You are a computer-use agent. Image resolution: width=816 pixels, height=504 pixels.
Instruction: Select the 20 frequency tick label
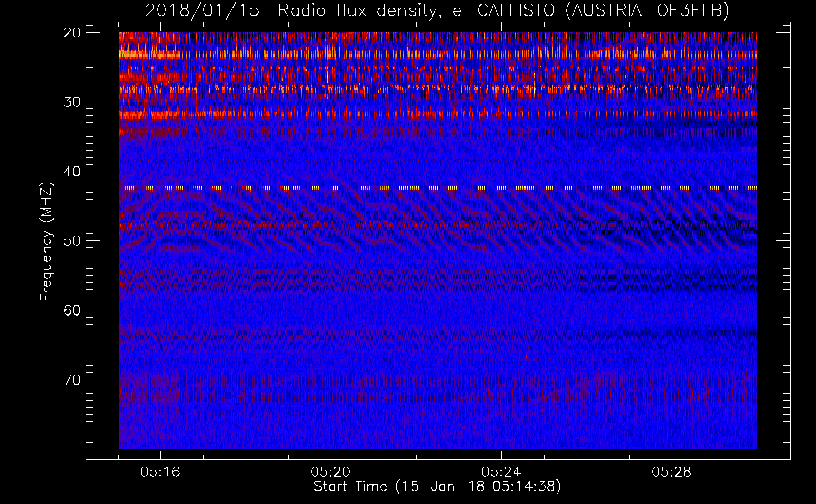[x=72, y=33]
